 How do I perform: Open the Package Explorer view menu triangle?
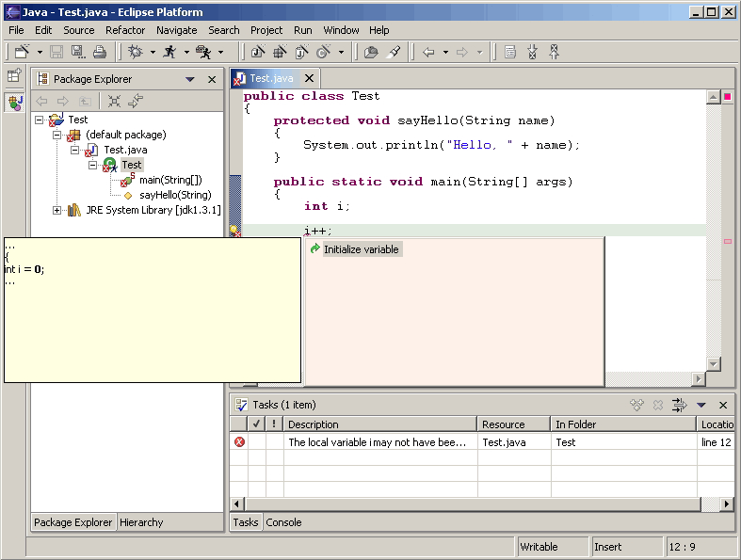pos(190,79)
